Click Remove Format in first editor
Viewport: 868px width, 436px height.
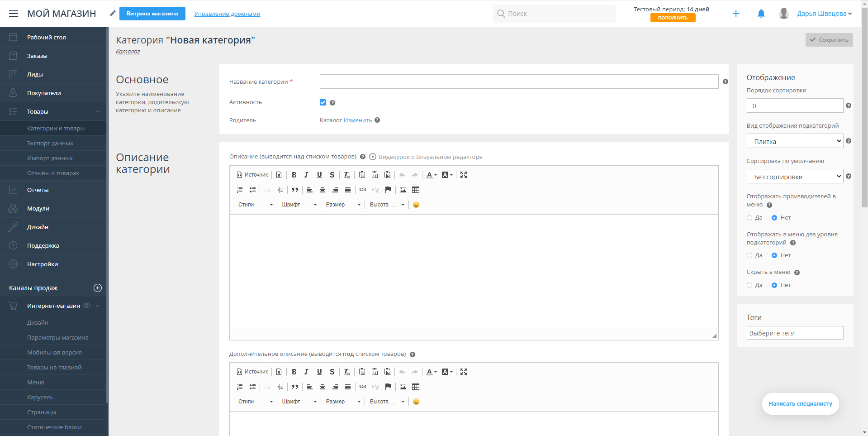point(347,175)
